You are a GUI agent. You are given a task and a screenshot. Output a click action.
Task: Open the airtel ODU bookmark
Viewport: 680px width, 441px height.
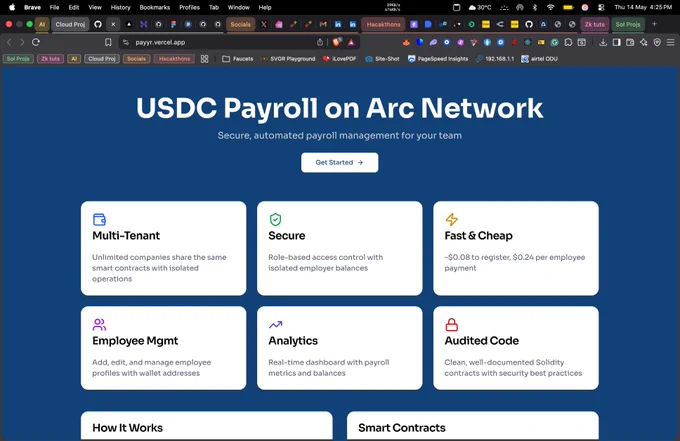pos(539,59)
